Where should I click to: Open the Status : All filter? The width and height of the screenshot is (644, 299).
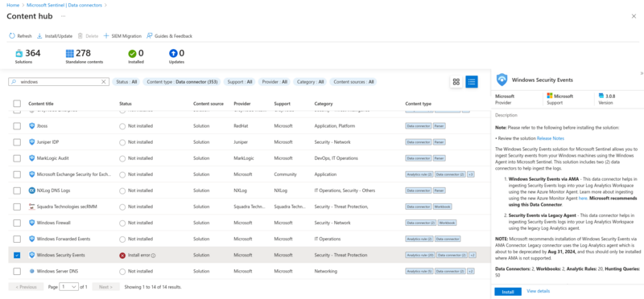tap(126, 82)
